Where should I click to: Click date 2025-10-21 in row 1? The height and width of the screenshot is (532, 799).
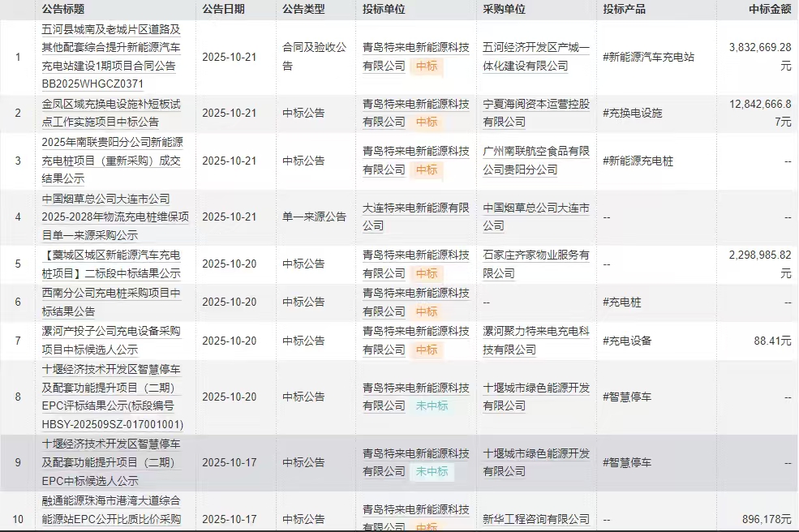coord(230,57)
